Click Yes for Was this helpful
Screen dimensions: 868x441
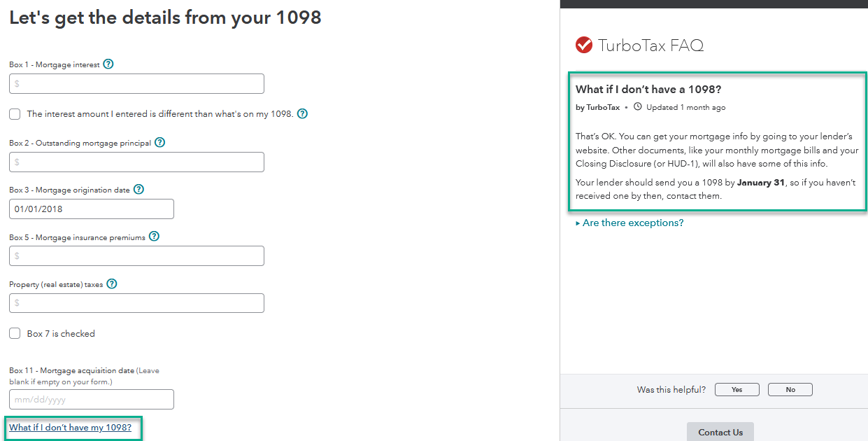tap(737, 390)
